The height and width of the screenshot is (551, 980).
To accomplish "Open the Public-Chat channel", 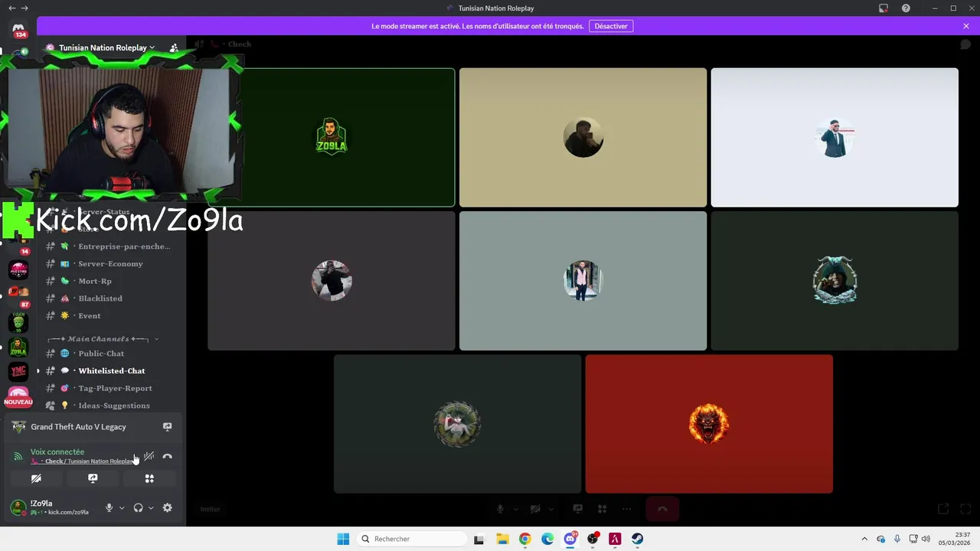I will [x=110, y=354].
